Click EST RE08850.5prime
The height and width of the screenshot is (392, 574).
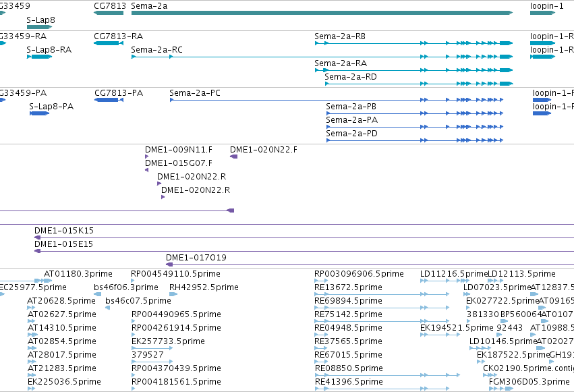coord(387,375)
